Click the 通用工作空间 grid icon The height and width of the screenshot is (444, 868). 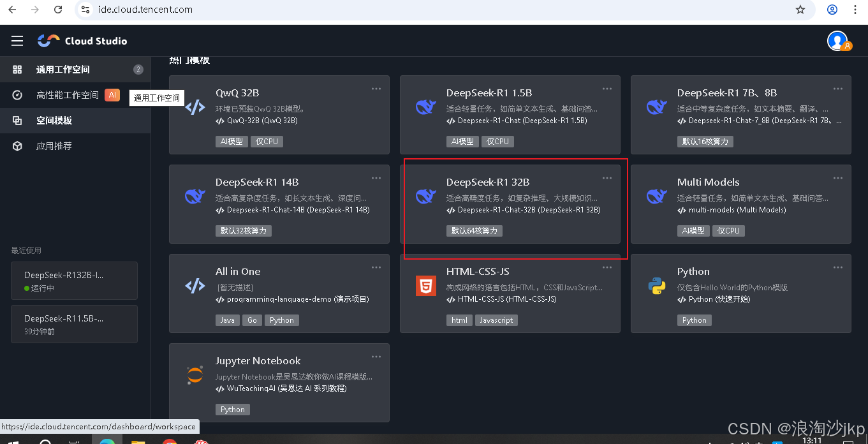[17, 70]
